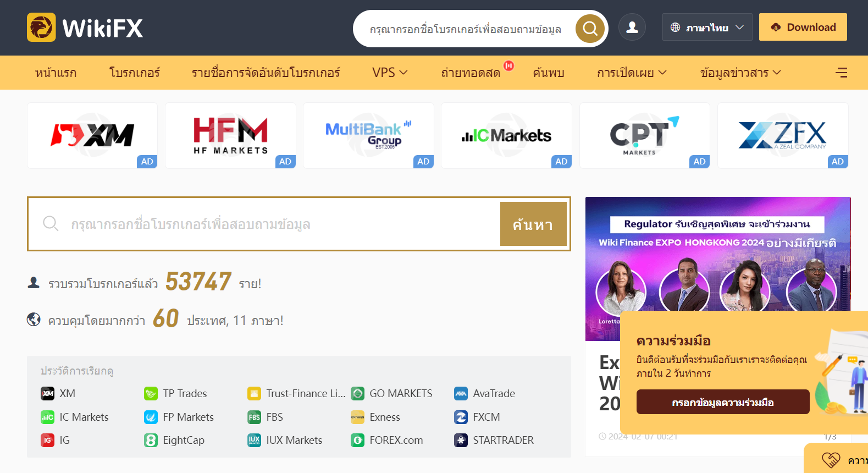Click the header broker search input field
868x473 pixels.
(x=466, y=29)
